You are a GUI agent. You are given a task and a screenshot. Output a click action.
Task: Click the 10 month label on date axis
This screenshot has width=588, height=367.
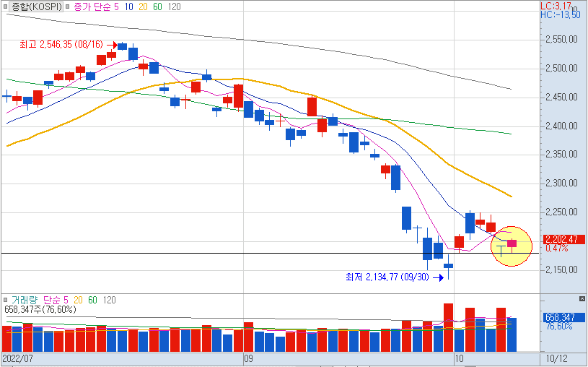click(x=459, y=358)
